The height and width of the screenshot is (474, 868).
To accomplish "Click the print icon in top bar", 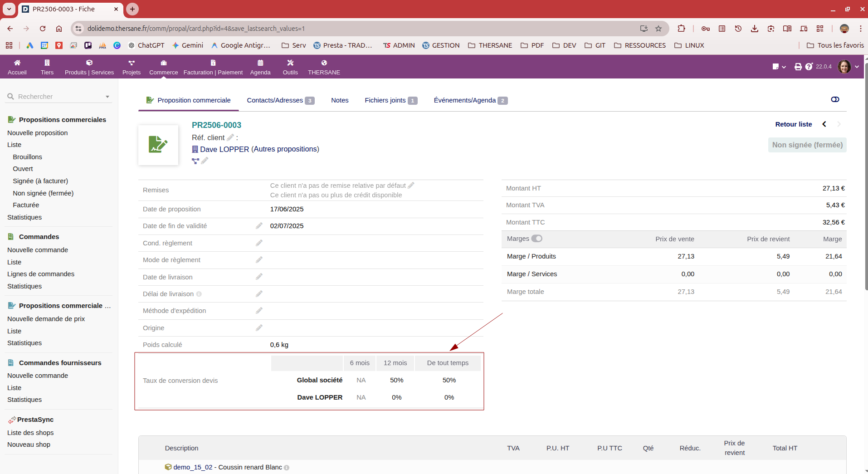I will coord(798,67).
